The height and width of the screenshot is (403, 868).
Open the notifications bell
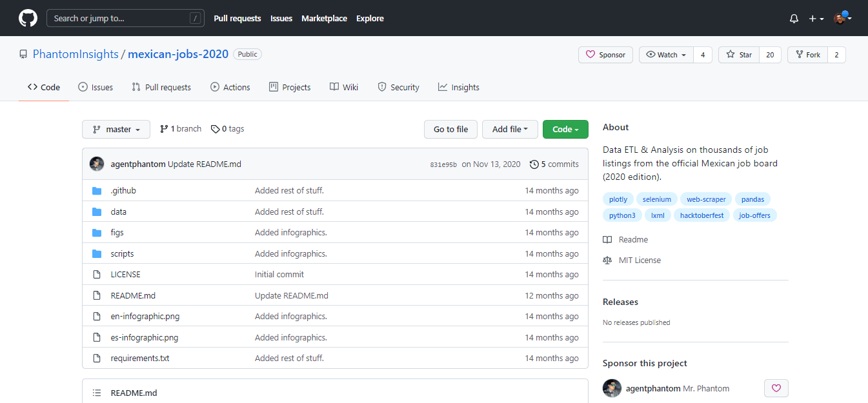(x=794, y=19)
